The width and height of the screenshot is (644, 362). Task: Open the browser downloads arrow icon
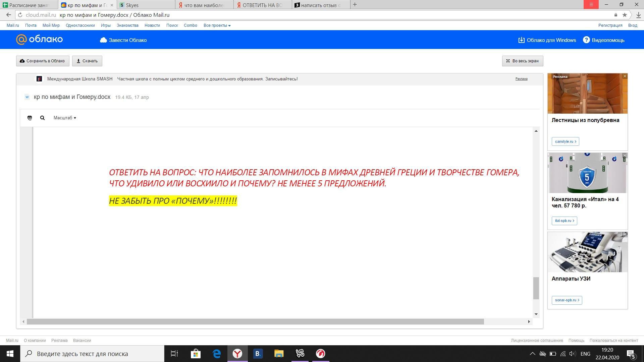pyautogui.click(x=638, y=15)
